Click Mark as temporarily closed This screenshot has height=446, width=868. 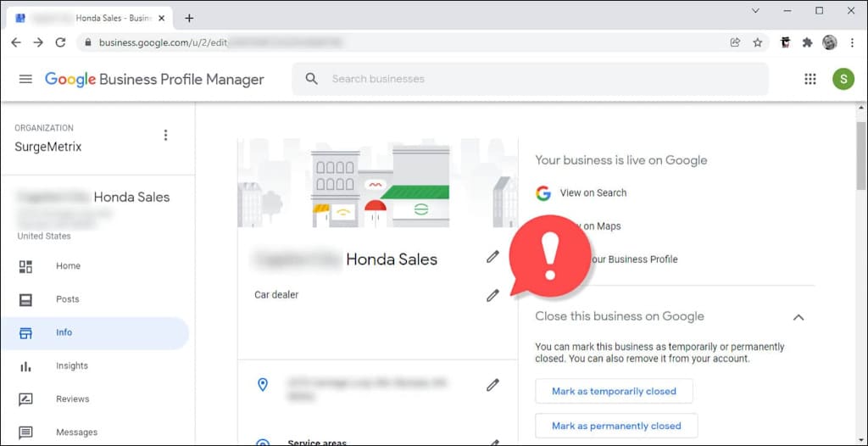[x=614, y=392]
